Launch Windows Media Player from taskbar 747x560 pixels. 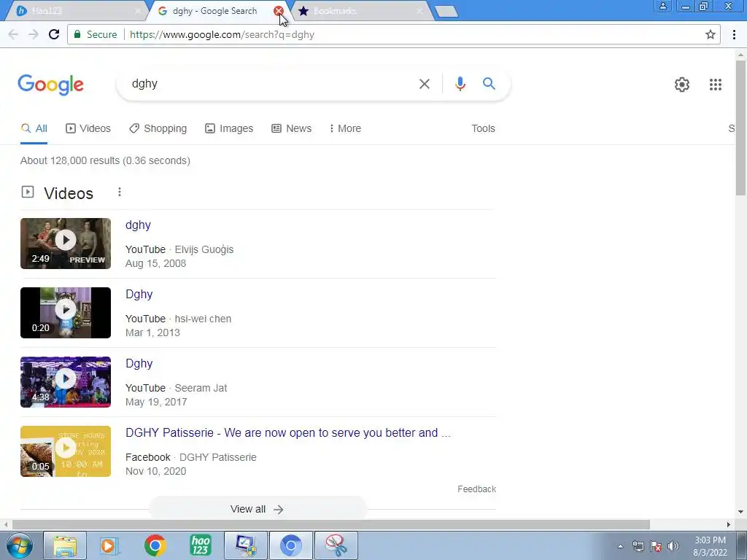click(x=110, y=545)
